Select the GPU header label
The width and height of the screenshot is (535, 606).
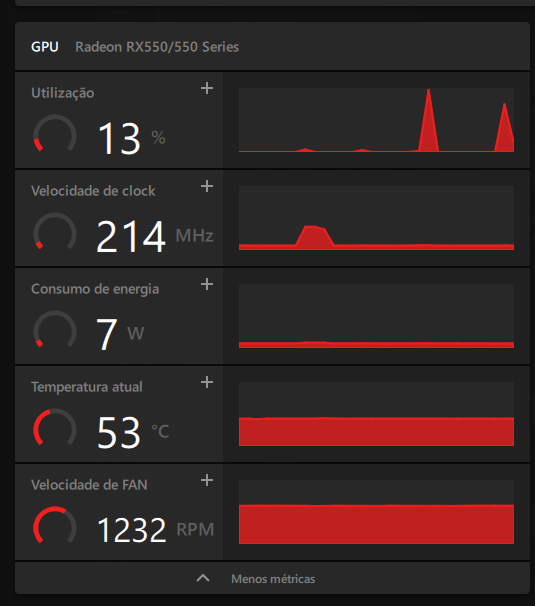[x=45, y=47]
